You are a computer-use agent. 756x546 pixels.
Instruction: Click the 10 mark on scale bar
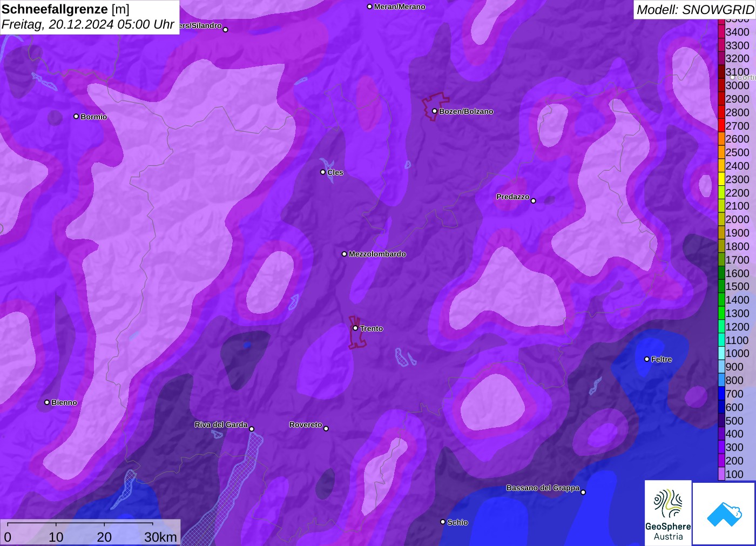coord(56,537)
